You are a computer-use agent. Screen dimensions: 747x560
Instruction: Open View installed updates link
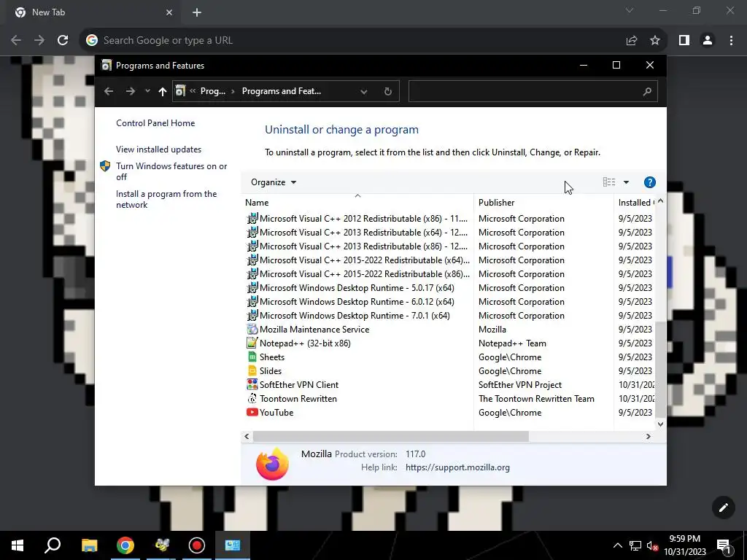[x=158, y=149]
